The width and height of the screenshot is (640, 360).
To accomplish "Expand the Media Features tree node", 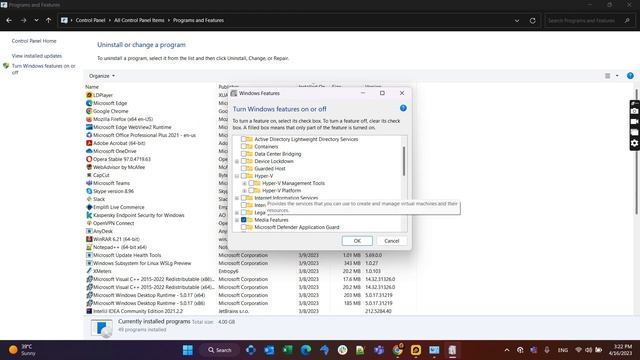I will (237, 220).
